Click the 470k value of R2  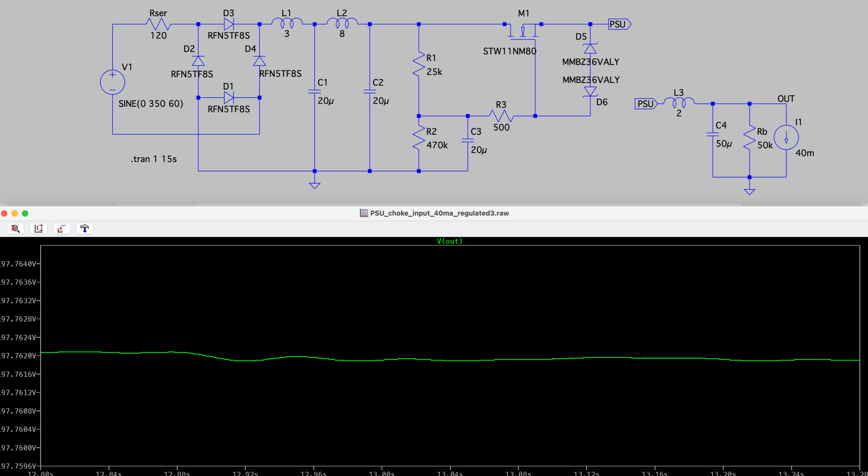(437, 145)
